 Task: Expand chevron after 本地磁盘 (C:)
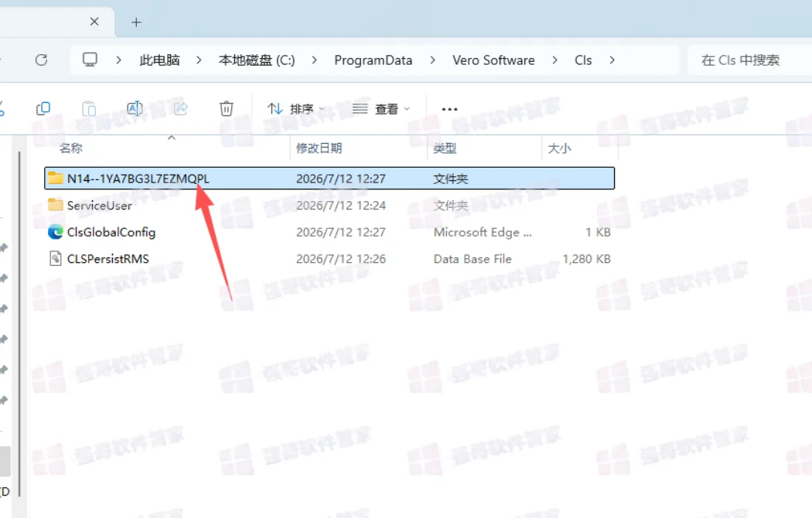tap(314, 60)
